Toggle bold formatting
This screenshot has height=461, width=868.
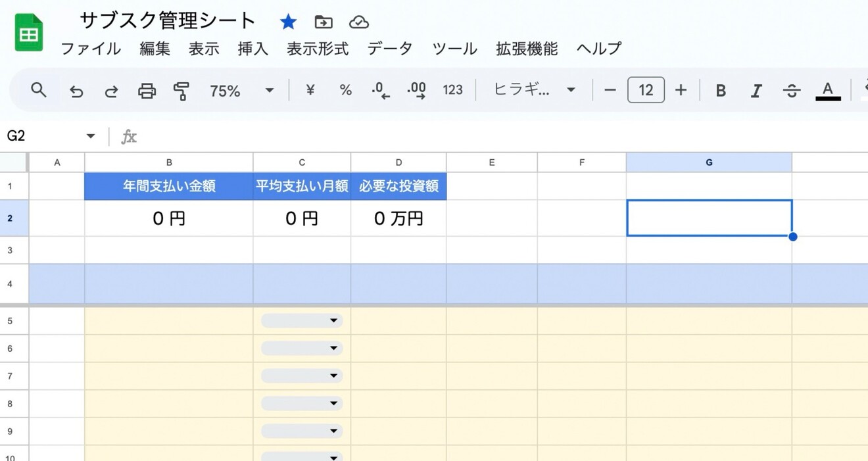[721, 90]
